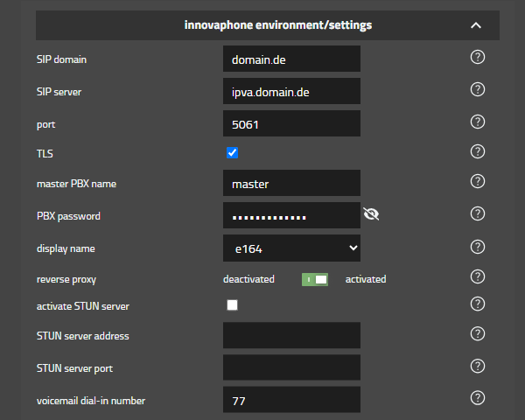Show help for the TLS option
Viewport: 525px width, 420px height.
(478, 151)
